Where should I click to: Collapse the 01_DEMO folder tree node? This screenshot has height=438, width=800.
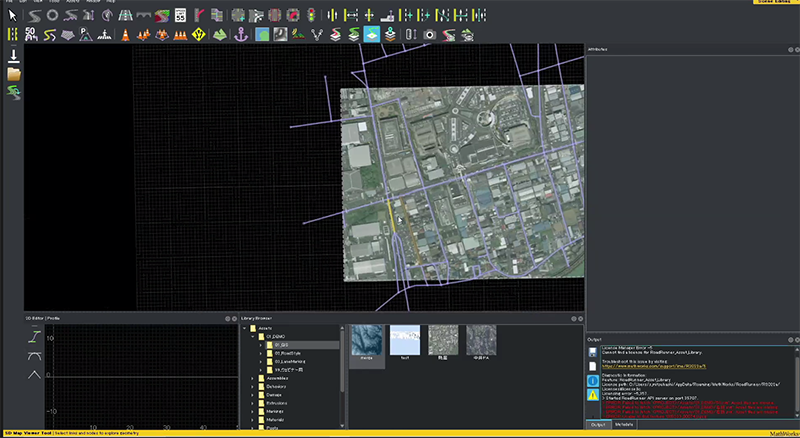click(x=252, y=336)
